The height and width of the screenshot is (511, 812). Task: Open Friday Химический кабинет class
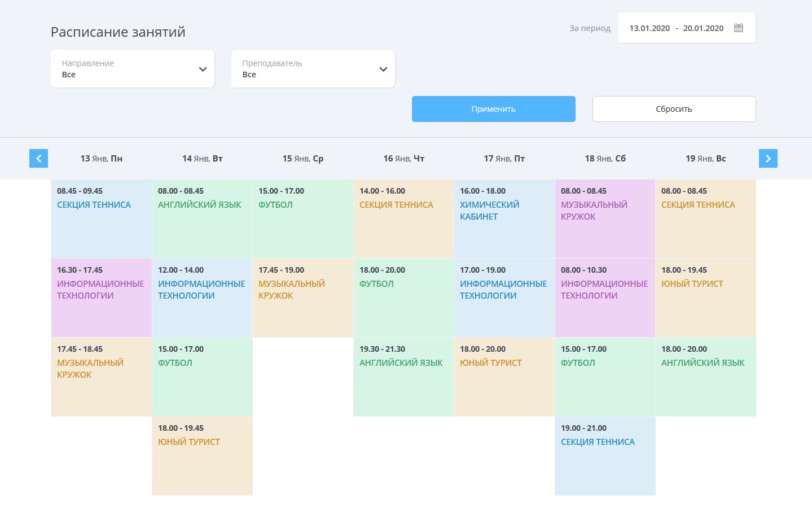504,219
